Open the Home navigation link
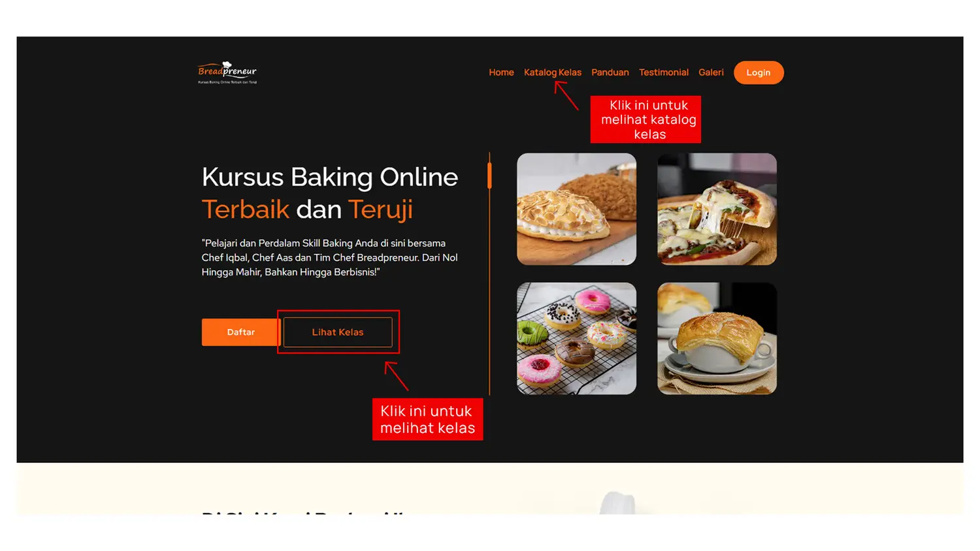 [x=501, y=72]
